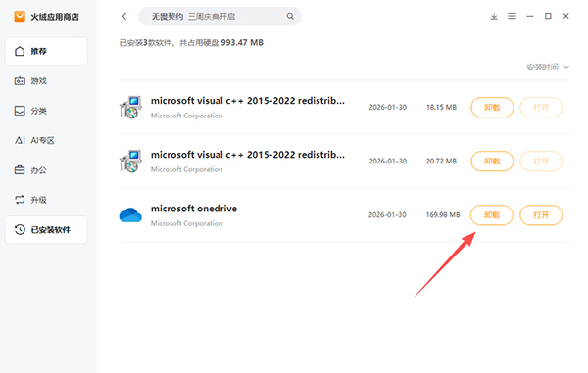The width and height of the screenshot is (588, 373).
Task: Focus the search box 无畏契约 三周庆典开启
Action: coord(220,16)
